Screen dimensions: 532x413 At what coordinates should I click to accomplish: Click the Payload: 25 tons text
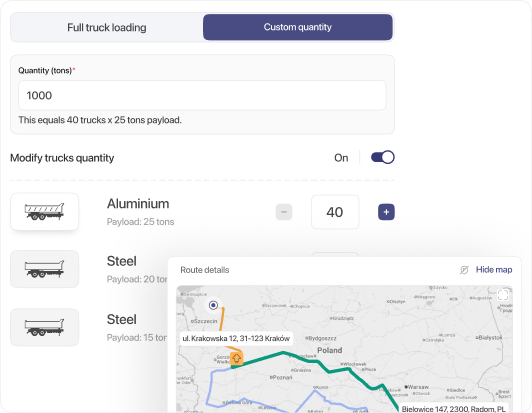point(140,222)
